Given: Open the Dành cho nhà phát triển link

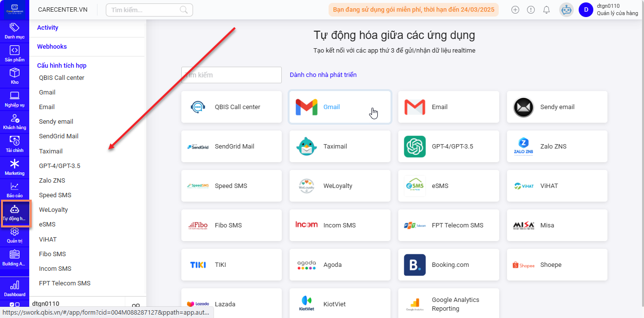Looking at the screenshot, I should (x=323, y=75).
